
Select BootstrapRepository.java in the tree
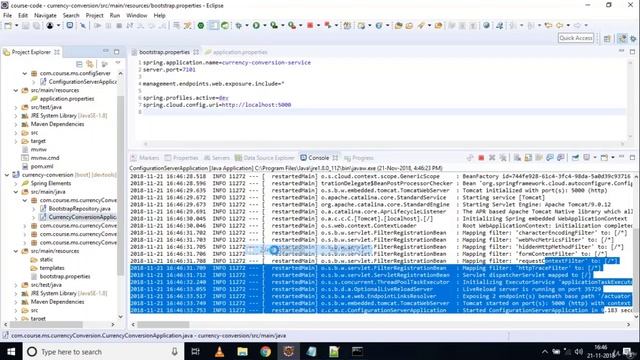coord(79,209)
